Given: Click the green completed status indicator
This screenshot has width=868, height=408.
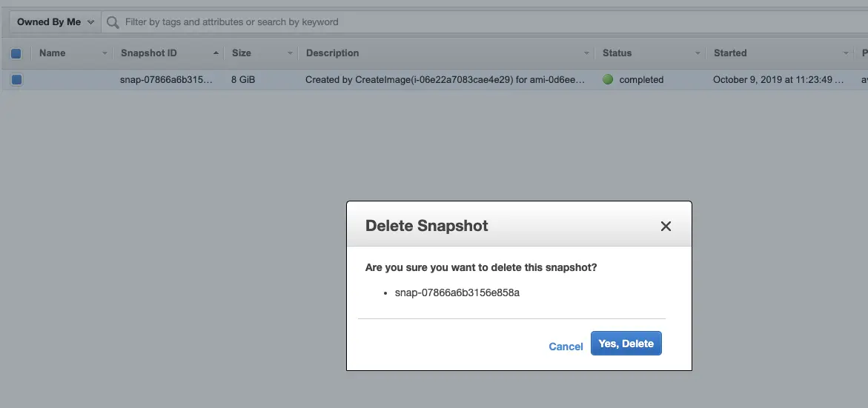Looking at the screenshot, I should pyautogui.click(x=608, y=79).
